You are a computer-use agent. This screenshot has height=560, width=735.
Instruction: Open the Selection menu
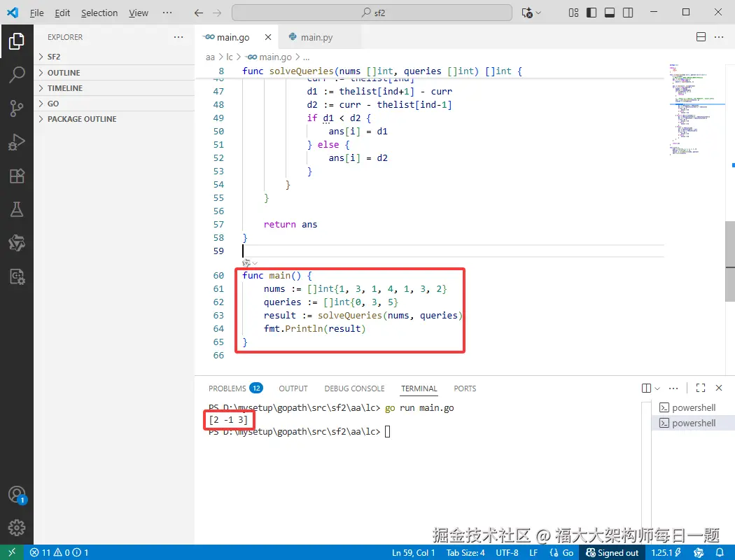99,13
